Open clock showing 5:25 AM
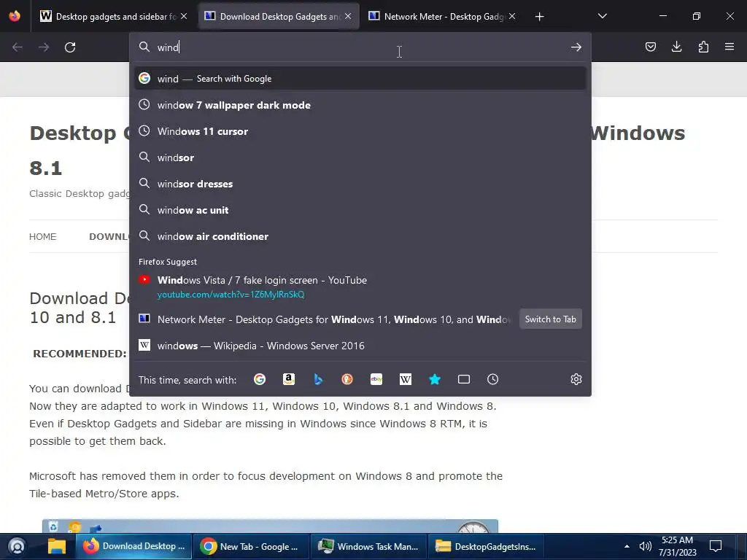This screenshot has height=560, width=747. tap(678, 546)
